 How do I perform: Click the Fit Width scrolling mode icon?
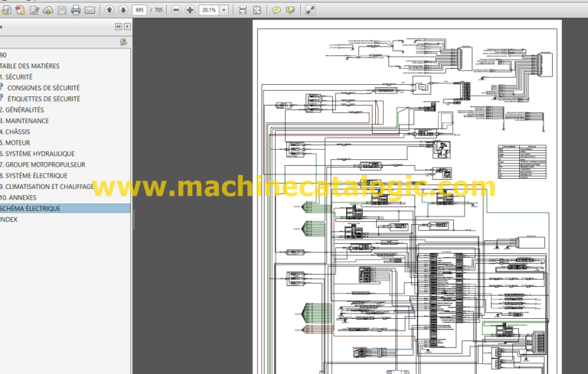point(243,10)
